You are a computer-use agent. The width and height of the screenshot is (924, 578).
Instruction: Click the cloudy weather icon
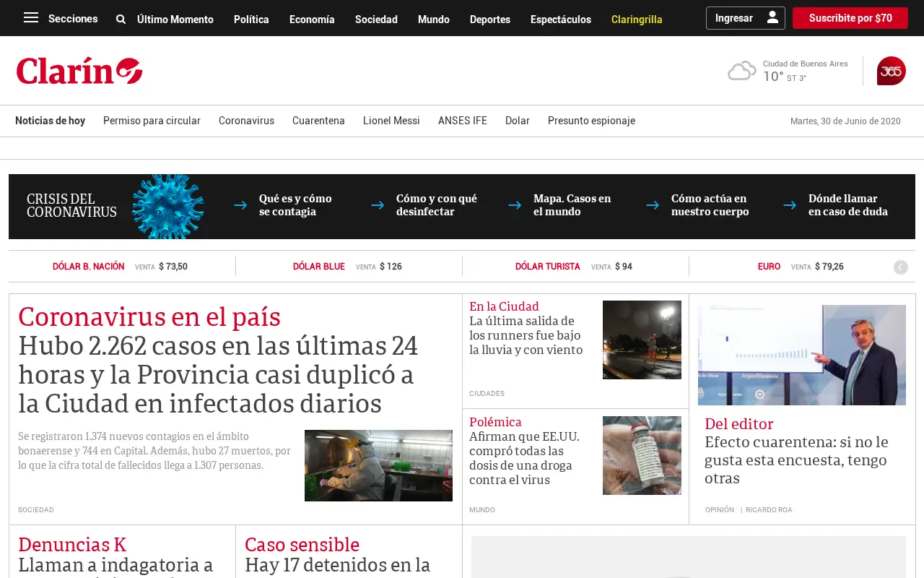pos(741,71)
